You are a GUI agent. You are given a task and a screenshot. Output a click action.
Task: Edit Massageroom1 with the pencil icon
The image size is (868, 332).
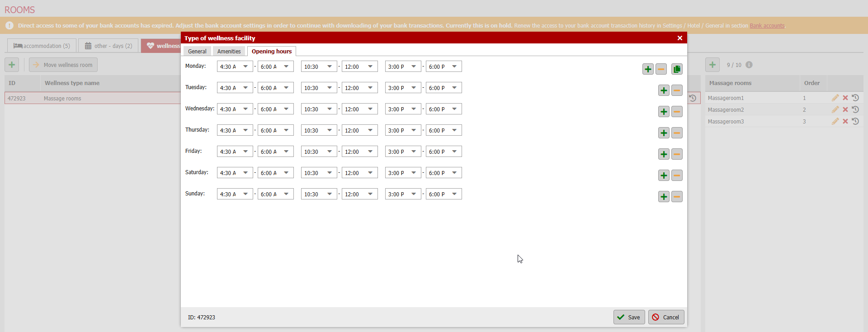tap(835, 98)
